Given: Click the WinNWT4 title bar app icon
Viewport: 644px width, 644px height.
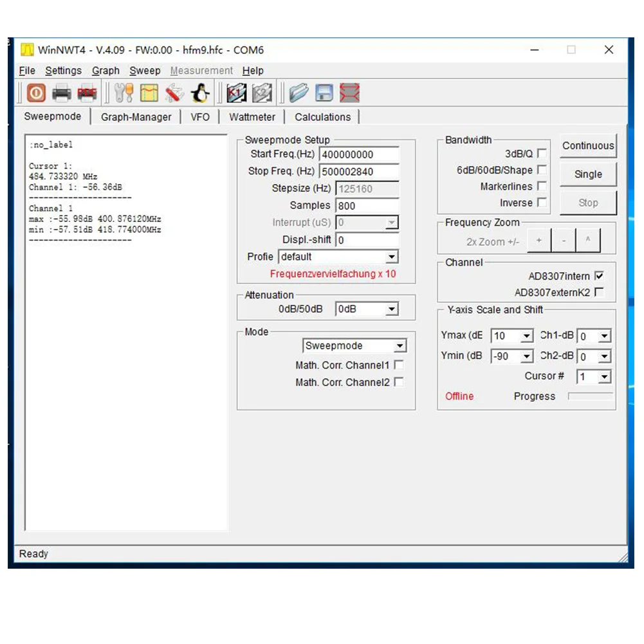Looking at the screenshot, I should pyautogui.click(x=27, y=50).
